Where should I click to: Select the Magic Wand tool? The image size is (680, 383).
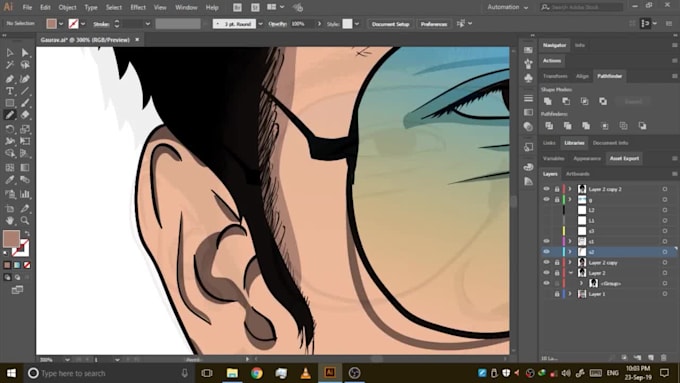tap(10, 65)
